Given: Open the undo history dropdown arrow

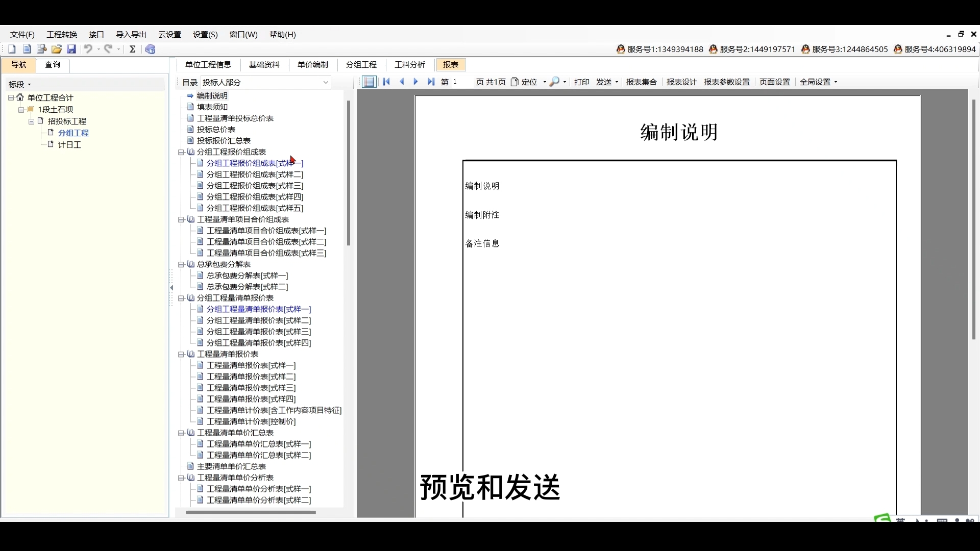Looking at the screenshot, I should tap(99, 49).
